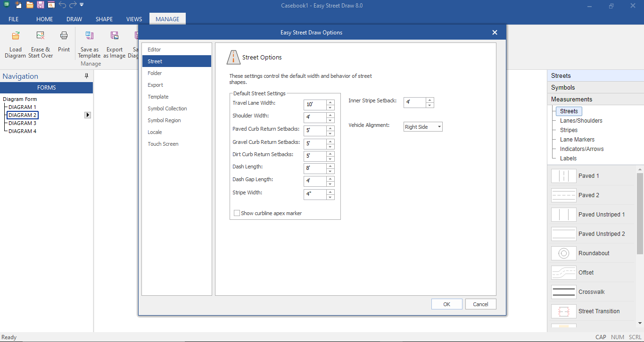Open the FILE menu tab
644x342 pixels.
(x=14, y=19)
